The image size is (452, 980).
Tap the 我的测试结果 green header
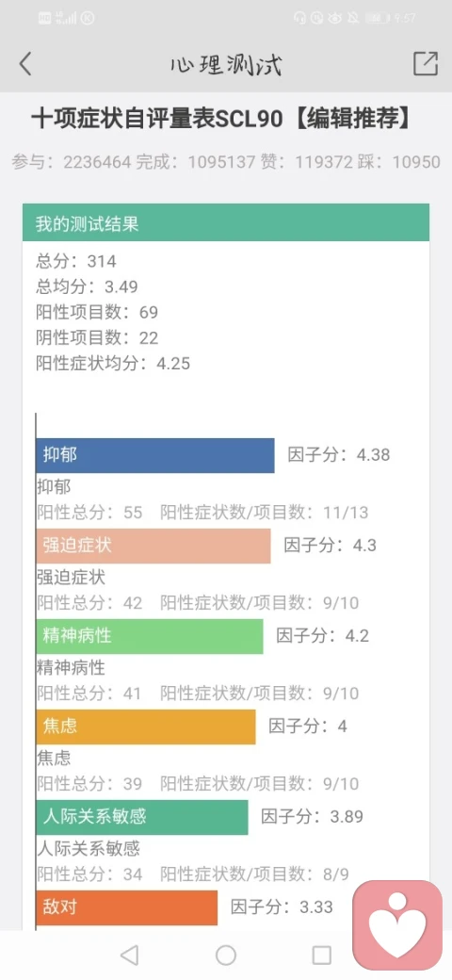pos(226,222)
